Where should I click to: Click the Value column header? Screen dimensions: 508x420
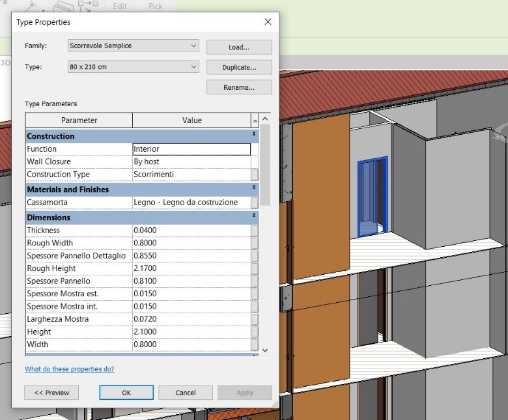[191, 120]
